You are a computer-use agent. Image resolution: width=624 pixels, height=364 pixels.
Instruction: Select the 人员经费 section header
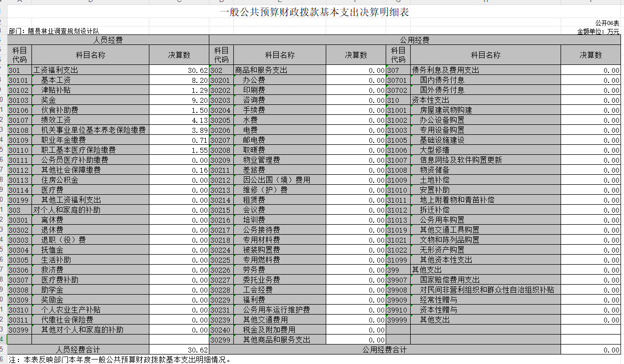(x=108, y=40)
